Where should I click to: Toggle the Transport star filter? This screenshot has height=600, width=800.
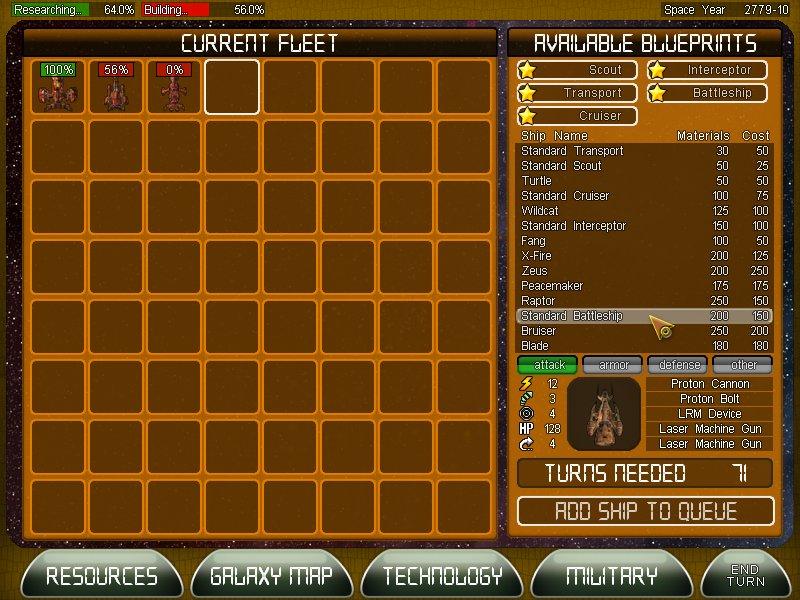click(527, 93)
